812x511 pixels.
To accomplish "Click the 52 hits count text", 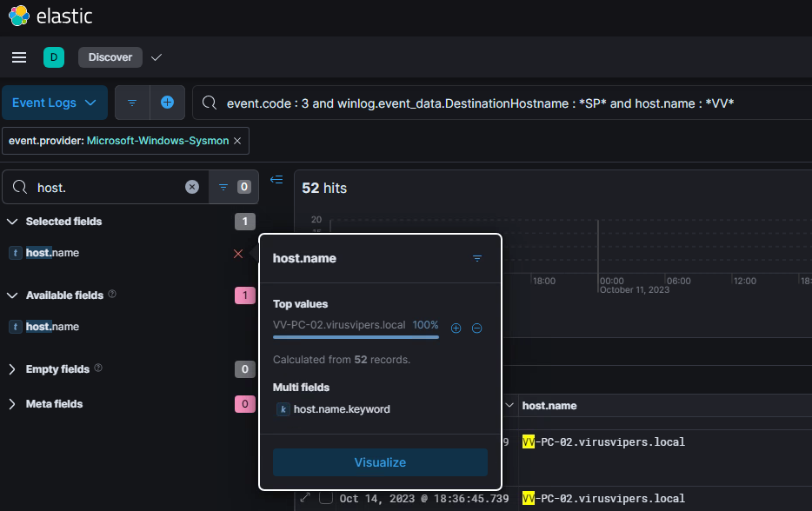I will [x=324, y=188].
